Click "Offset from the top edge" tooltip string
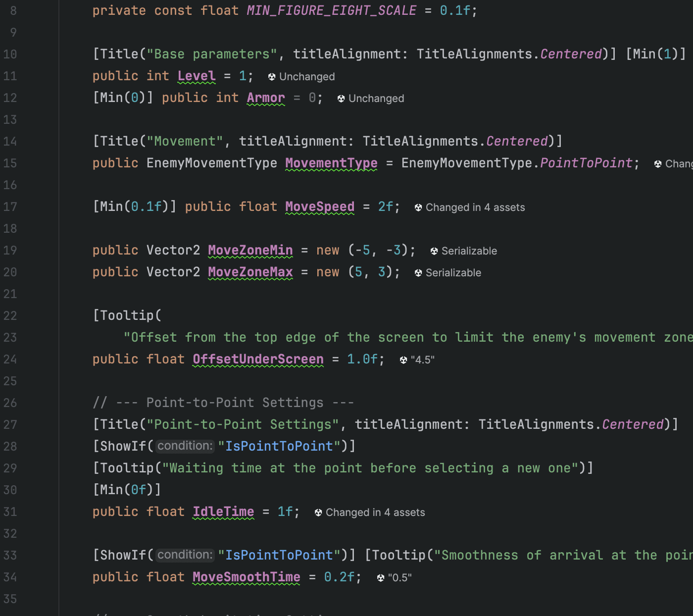This screenshot has width=693, height=616. (408, 337)
